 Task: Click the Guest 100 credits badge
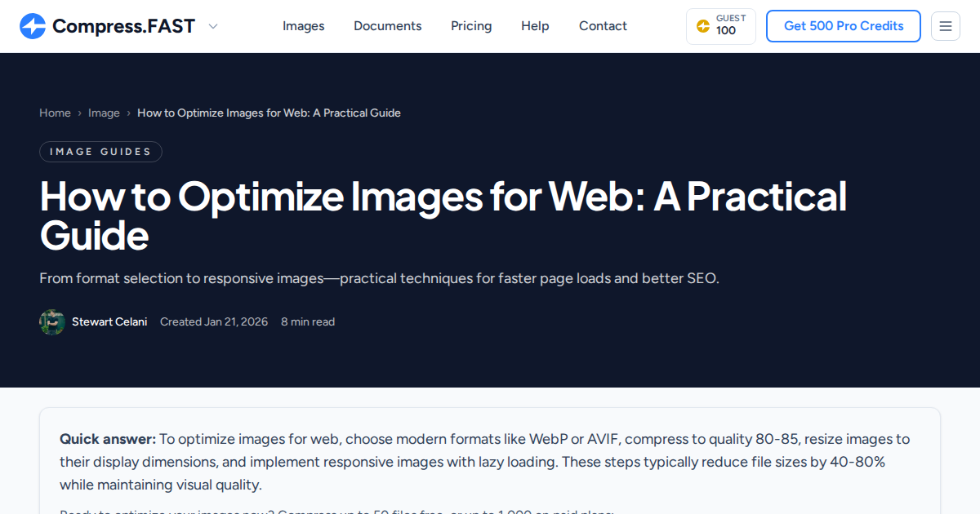click(721, 26)
